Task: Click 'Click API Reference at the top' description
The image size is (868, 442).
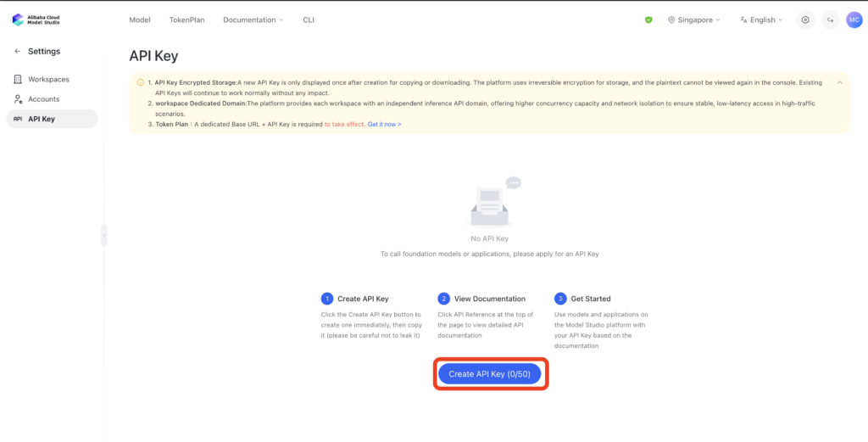Action: [486, 325]
